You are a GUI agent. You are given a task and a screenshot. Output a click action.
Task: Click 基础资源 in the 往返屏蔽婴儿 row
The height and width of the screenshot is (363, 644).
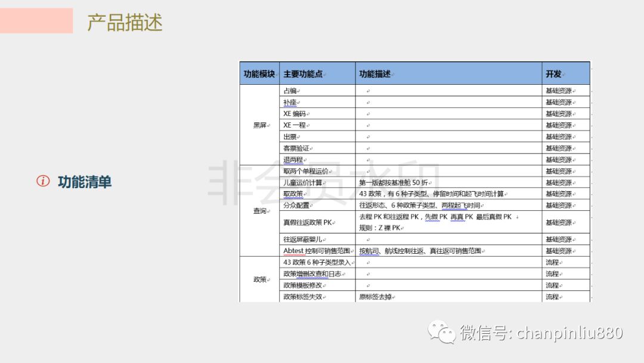559,239
